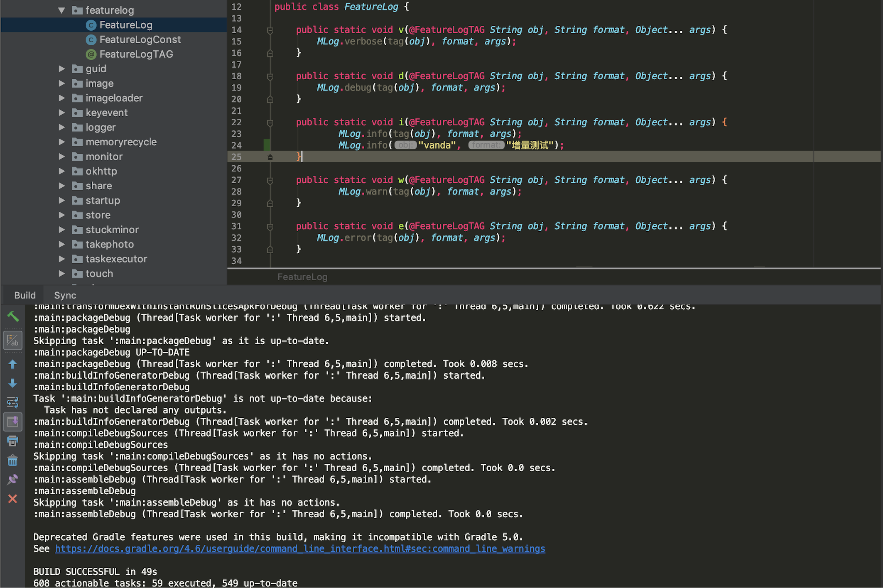Click the print icon in Build panel
This screenshot has height=588, width=883.
pos(13,441)
